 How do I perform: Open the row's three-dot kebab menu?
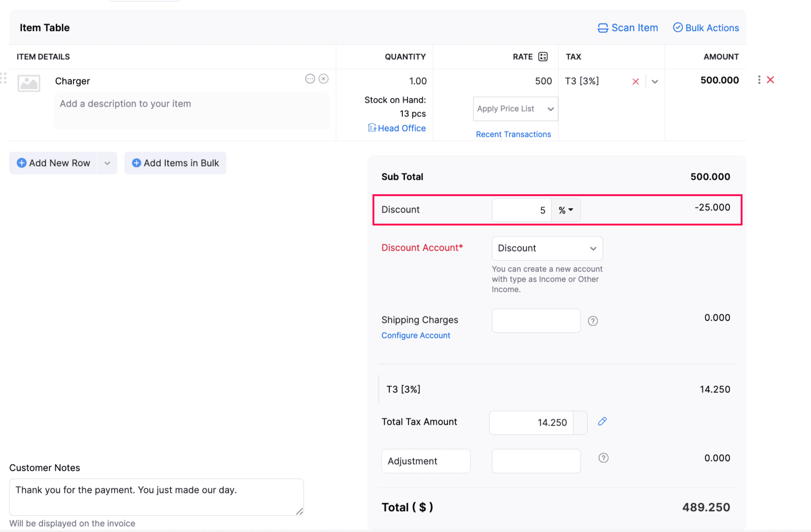coord(759,80)
